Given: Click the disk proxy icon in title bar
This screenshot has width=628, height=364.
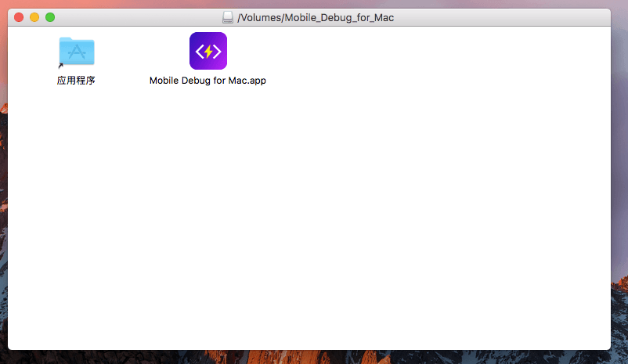Looking at the screenshot, I should coord(228,17).
